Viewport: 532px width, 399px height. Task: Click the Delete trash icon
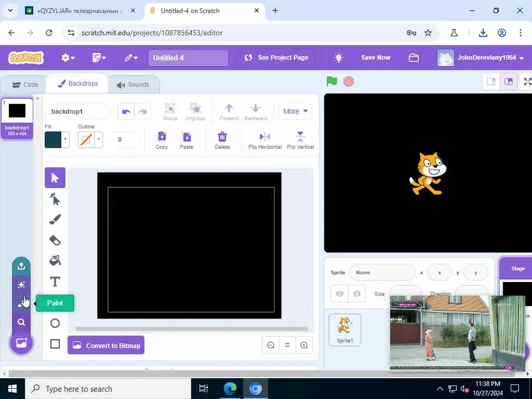(x=222, y=140)
